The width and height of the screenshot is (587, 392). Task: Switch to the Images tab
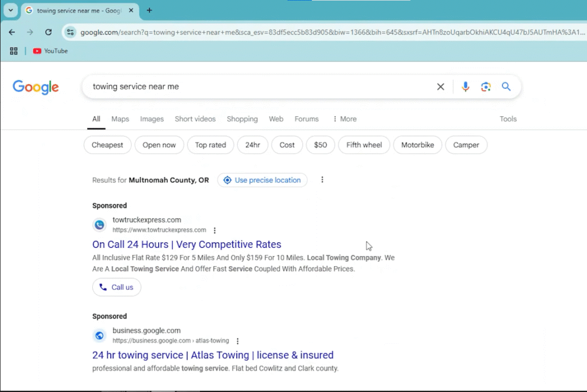pos(152,119)
